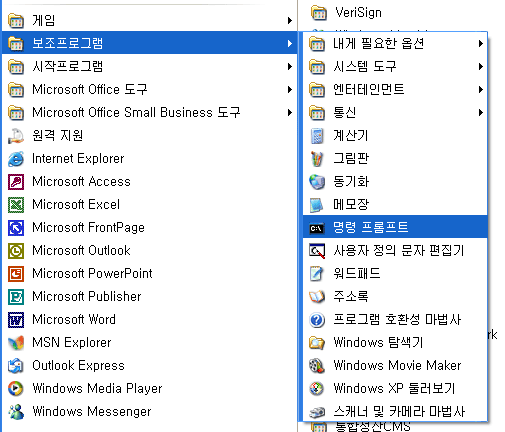Viewport: 505px width, 432px height.
Task: Open Microsoft Office Small Business 도구 entry
Action: tap(149, 113)
